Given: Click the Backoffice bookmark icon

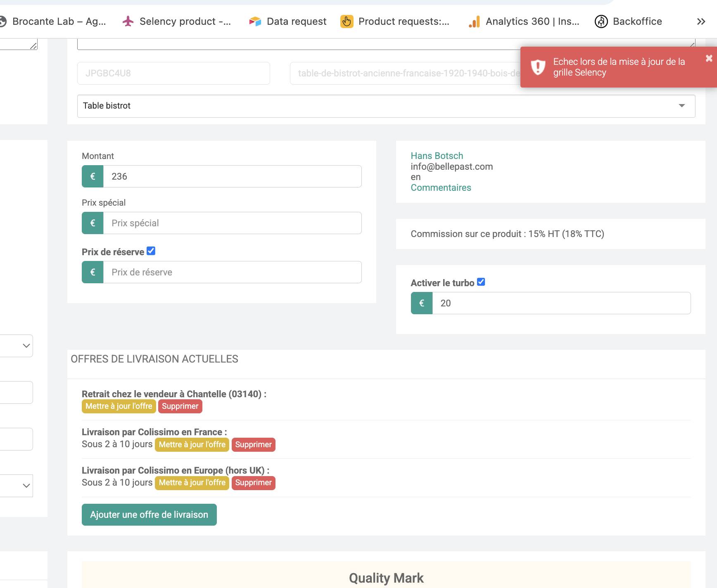Looking at the screenshot, I should click(601, 21).
